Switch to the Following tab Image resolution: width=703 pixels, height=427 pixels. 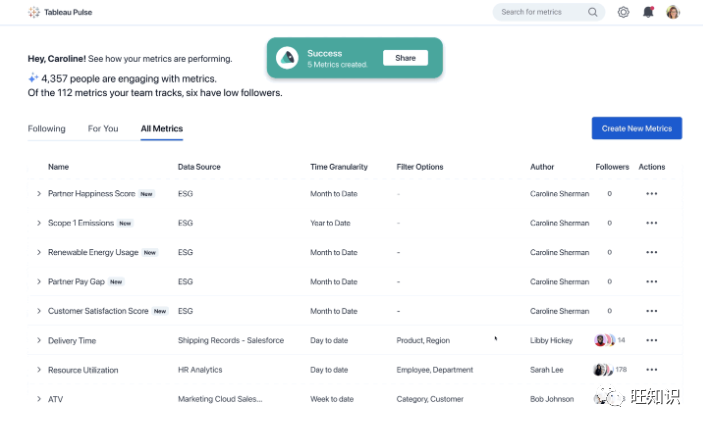pyautogui.click(x=47, y=129)
